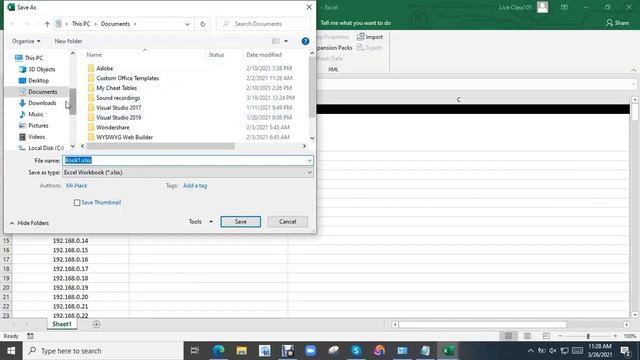Collapse the dialog with Hide Folders

click(x=29, y=223)
